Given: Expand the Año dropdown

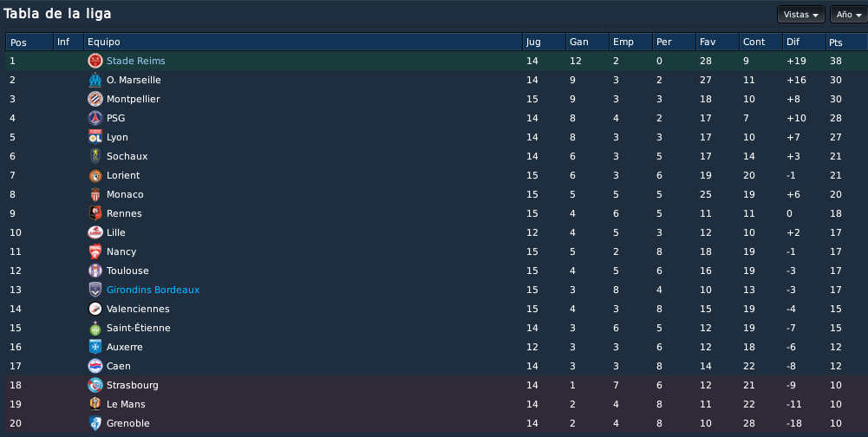Looking at the screenshot, I should click(849, 15).
